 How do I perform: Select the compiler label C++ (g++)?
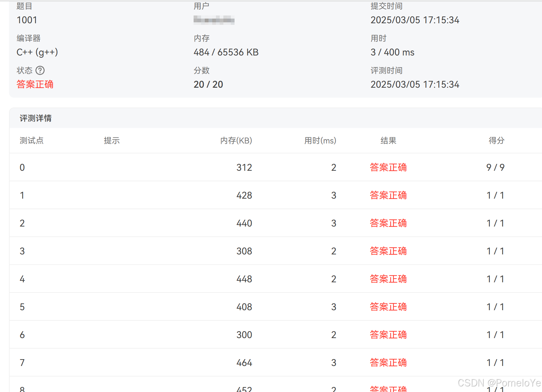point(37,52)
